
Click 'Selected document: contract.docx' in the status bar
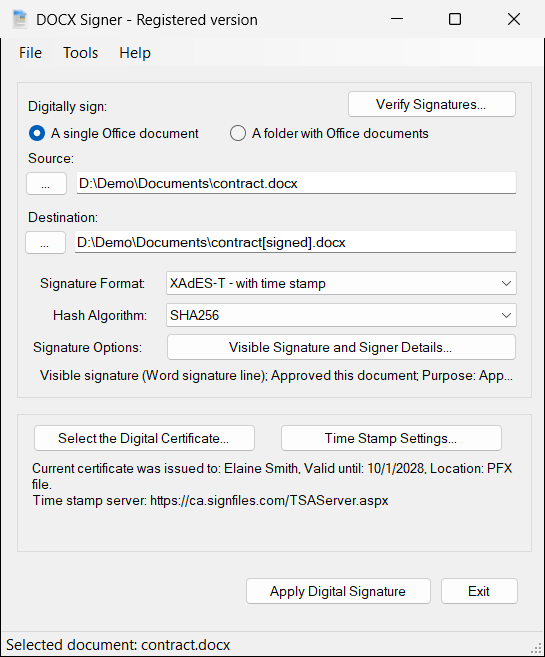118,645
